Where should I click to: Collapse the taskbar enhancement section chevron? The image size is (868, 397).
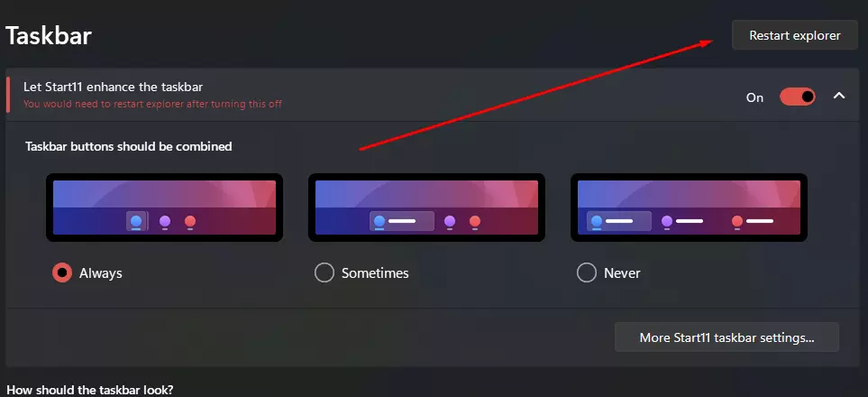pos(839,96)
